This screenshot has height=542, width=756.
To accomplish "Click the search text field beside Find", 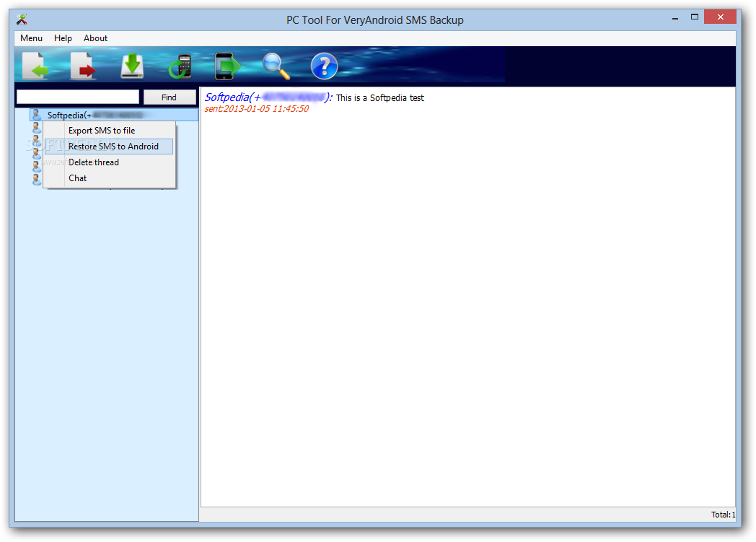I will pyautogui.click(x=78, y=97).
